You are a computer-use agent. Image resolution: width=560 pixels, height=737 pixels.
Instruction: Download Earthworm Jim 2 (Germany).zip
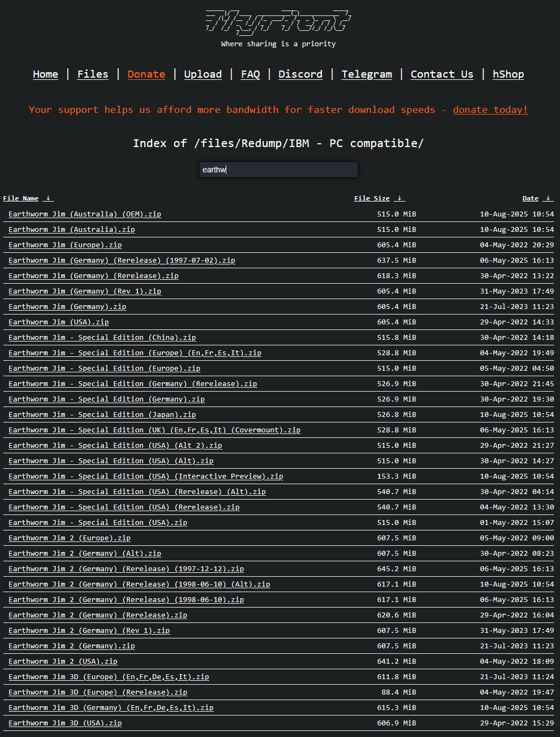[72, 646]
